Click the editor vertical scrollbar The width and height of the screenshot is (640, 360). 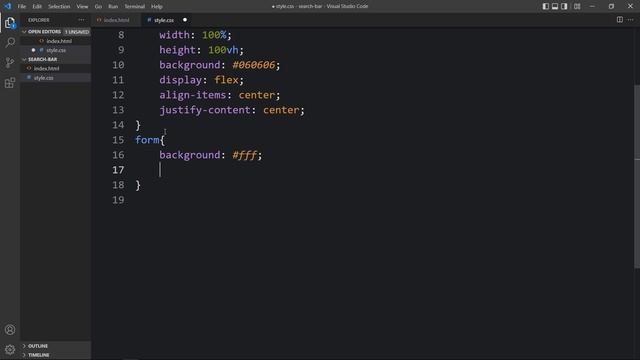click(x=637, y=176)
